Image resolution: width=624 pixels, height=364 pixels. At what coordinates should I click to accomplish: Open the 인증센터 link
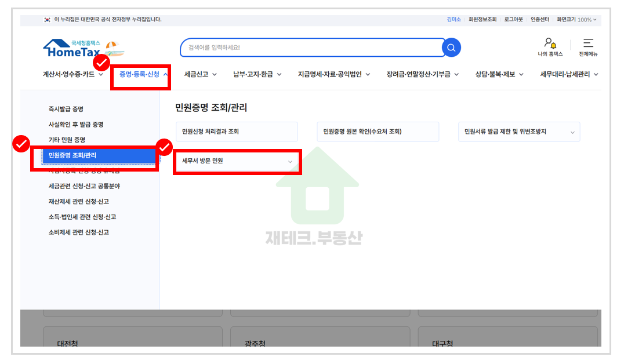[540, 19]
